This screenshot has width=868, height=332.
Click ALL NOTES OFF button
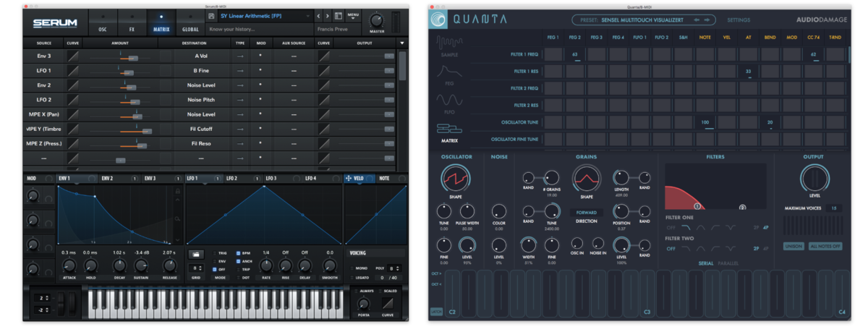pos(825,247)
